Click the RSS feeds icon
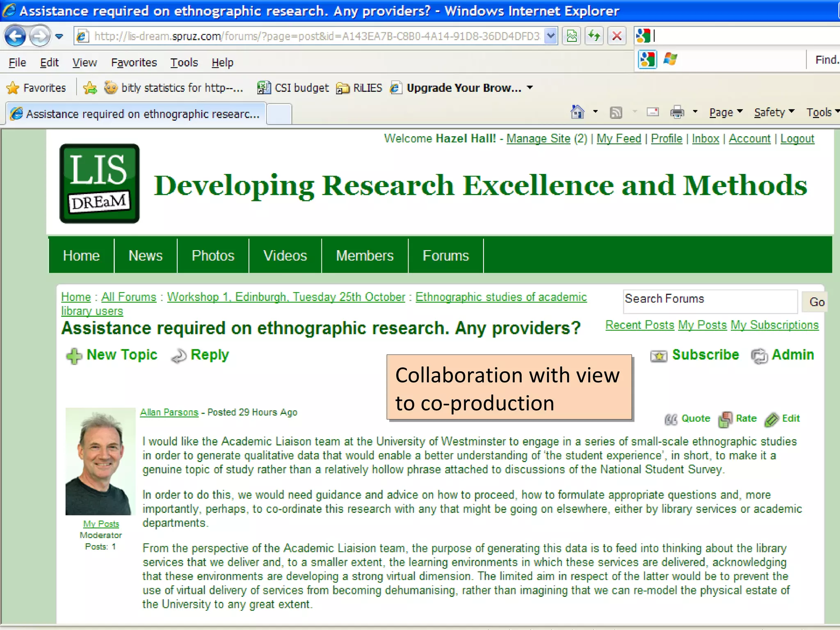840x630 pixels. click(x=616, y=112)
